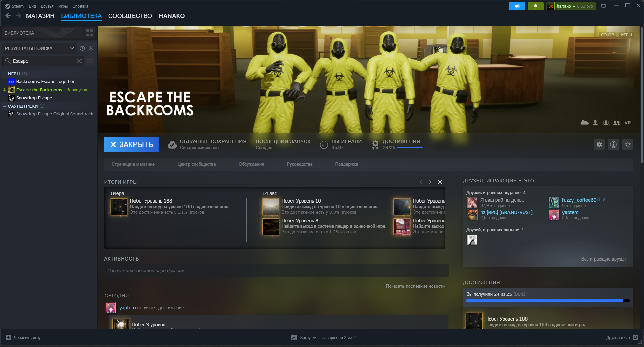Clear the Escape search text
The image size is (644, 347).
(x=79, y=61)
